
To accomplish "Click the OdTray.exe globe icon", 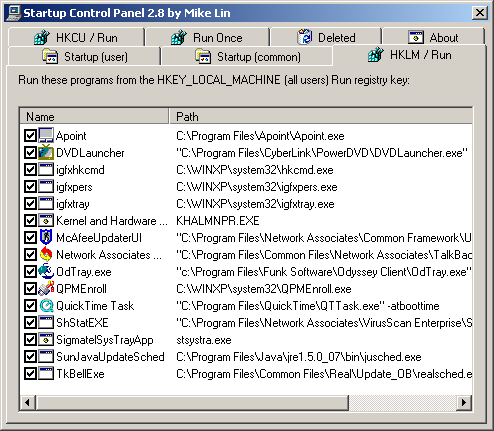I will point(46,272).
